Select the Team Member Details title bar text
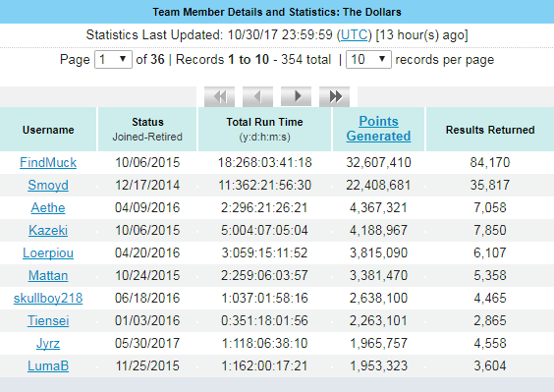Viewport: 554px width, 392px height. (277, 12)
